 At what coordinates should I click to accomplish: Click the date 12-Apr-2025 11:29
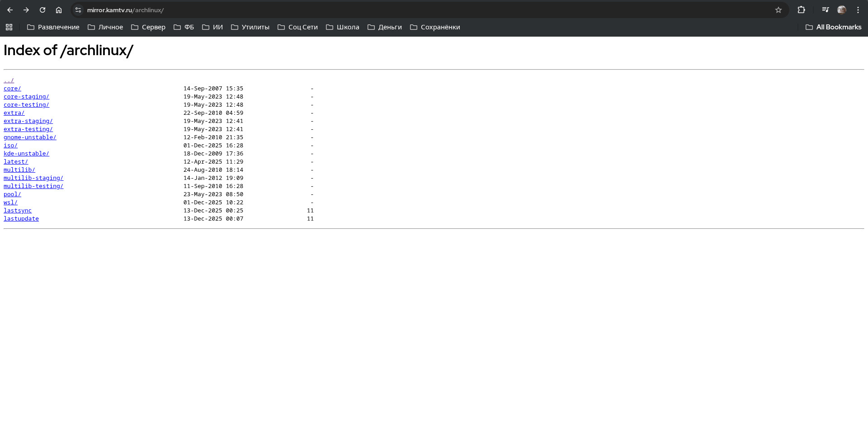[213, 162]
